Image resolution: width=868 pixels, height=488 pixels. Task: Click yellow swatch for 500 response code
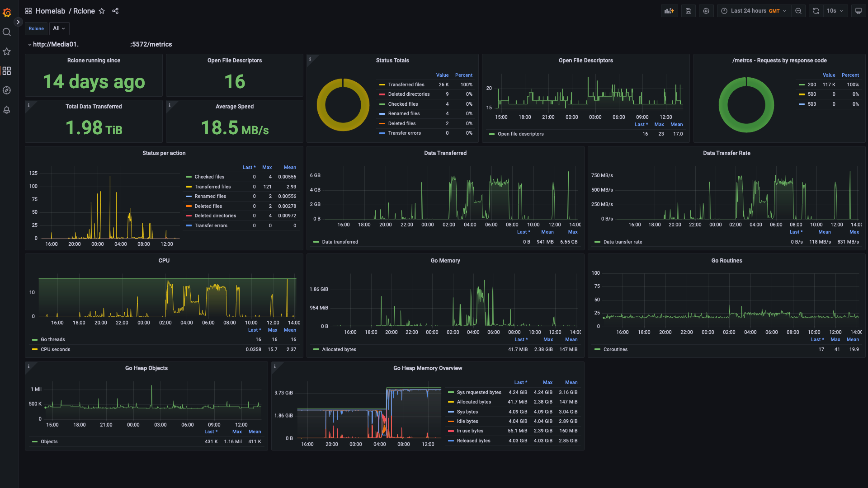[802, 94]
